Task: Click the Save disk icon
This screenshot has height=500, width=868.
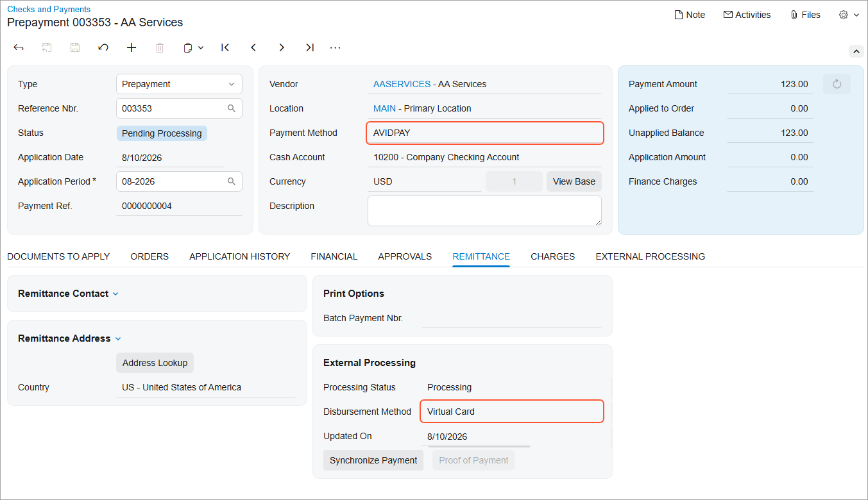Action: point(75,47)
